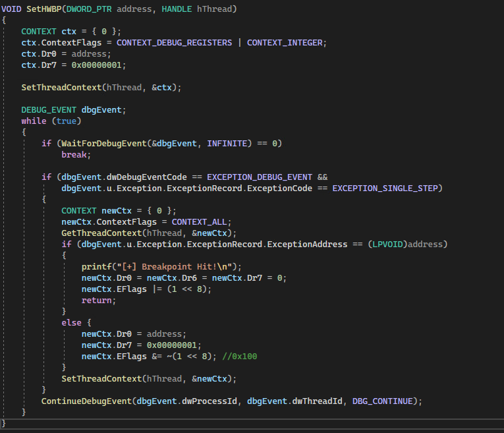
Task: Click the break statement
Action: [x=74, y=155]
